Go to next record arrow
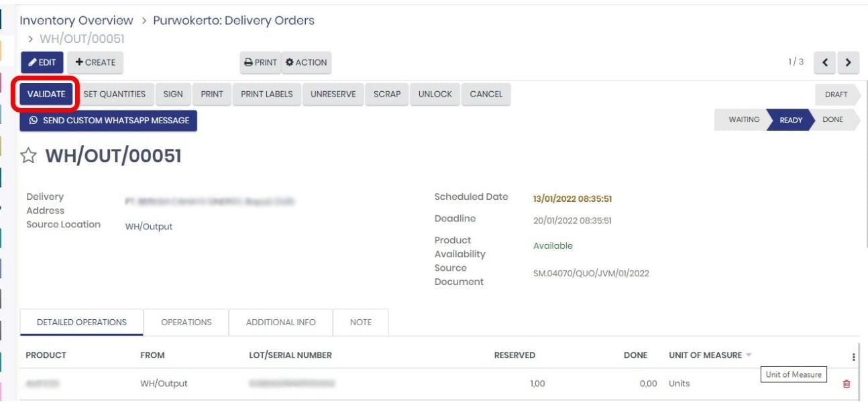 (x=849, y=62)
